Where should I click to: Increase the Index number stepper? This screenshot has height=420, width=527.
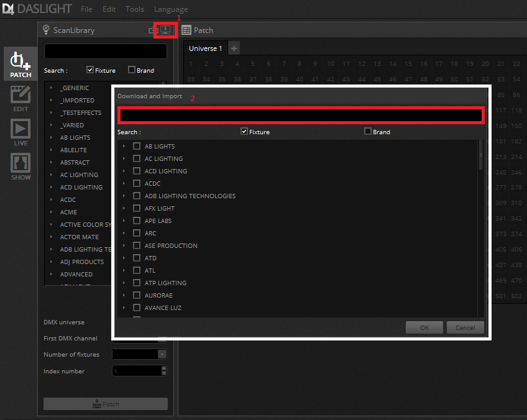point(164,368)
